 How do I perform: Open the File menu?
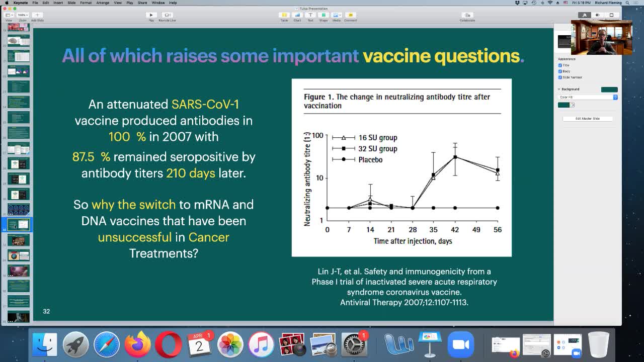tap(35, 3)
